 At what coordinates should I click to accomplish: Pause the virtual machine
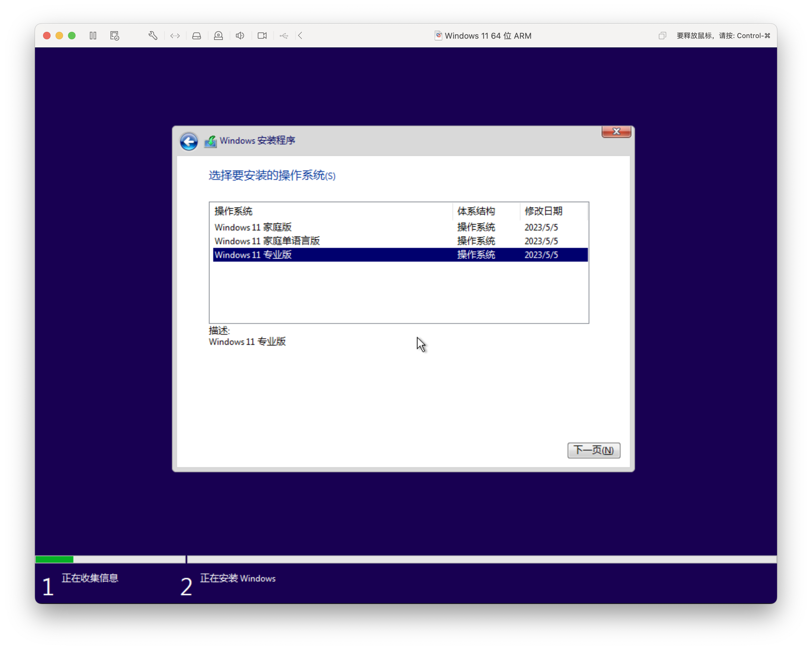(x=93, y=36)
